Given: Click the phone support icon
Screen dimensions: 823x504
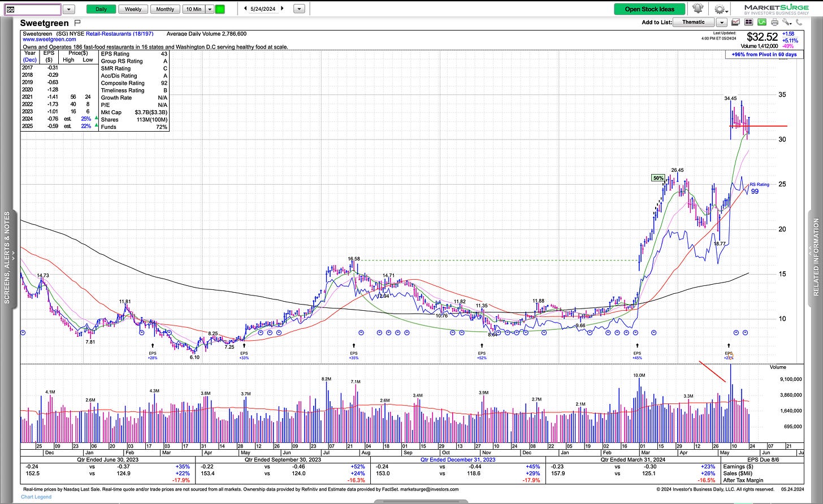Looking at the screenshot, I should pyautogui.click(x=799, y=22).
